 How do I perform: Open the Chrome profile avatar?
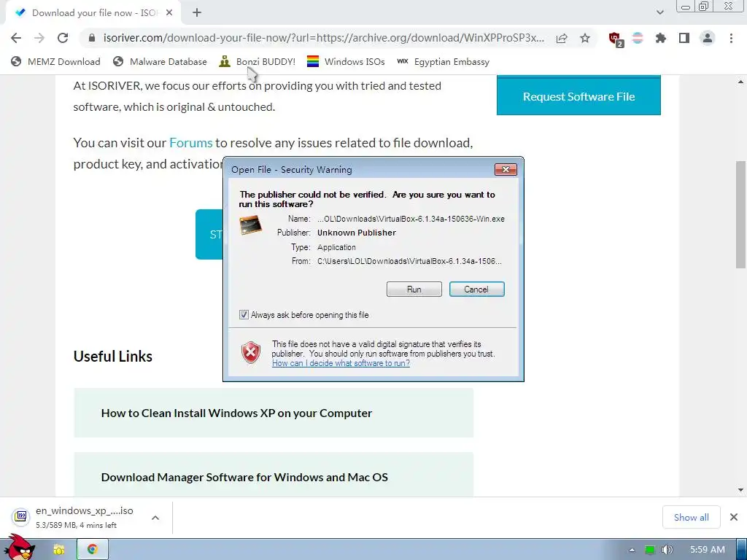pos(708,38)
